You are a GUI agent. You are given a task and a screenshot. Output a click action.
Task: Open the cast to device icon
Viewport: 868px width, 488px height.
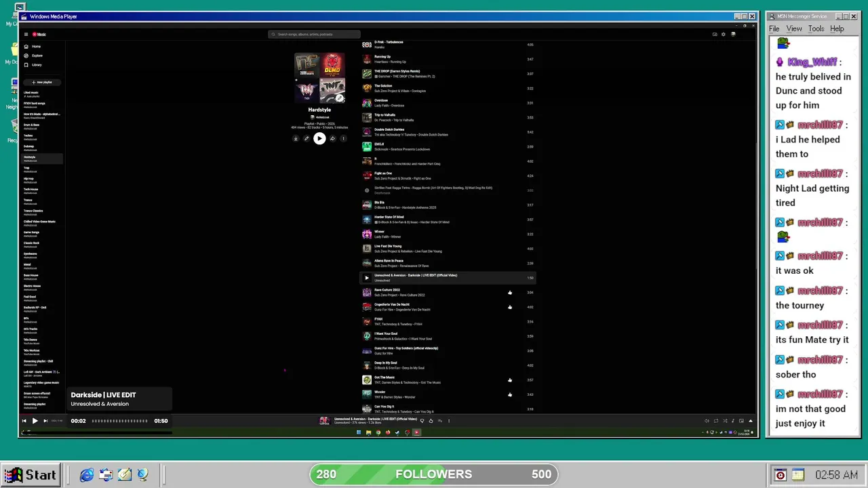click(714, 35)
